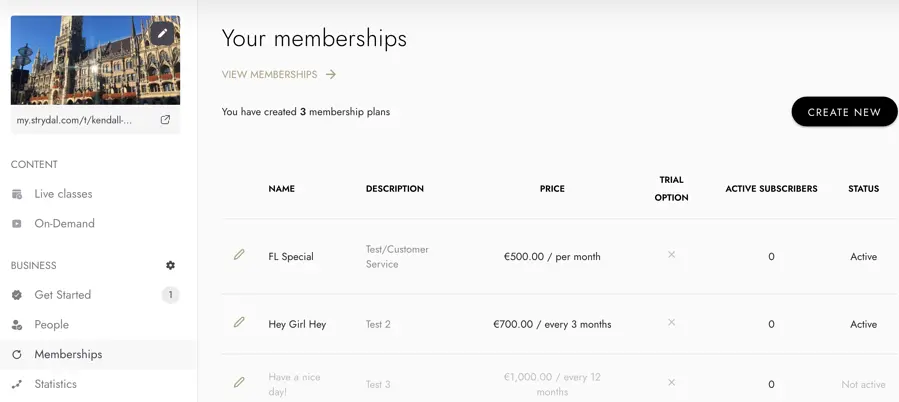Click the arrow next to View Memberships
899x402 pixels.
click(x=331, y=74)
